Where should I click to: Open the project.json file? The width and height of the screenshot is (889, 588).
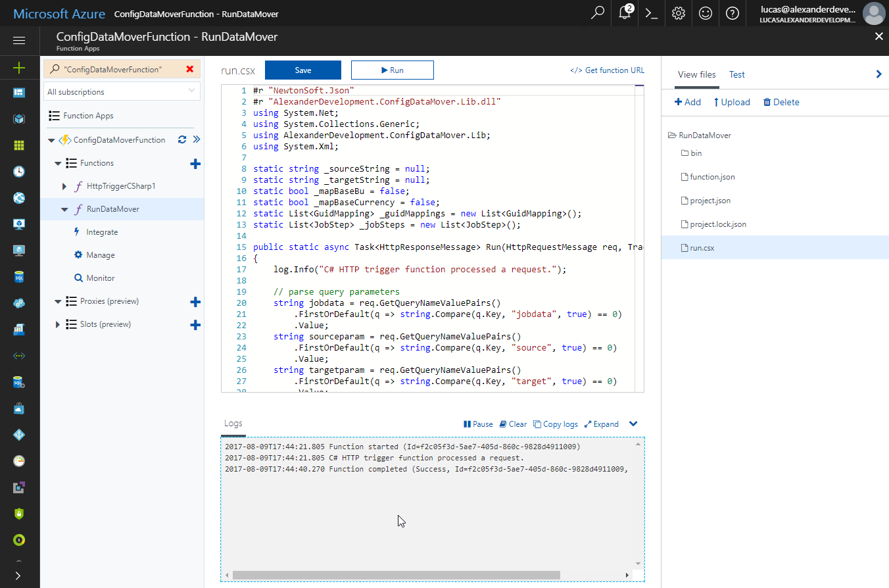705,201
